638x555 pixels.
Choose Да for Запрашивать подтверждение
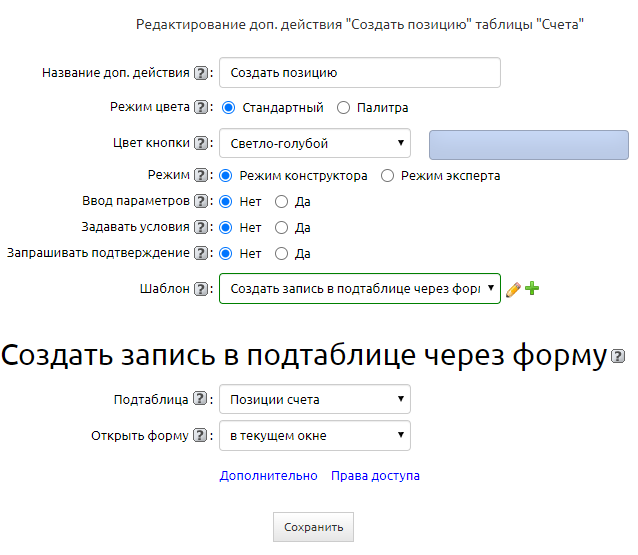(281, 253)
